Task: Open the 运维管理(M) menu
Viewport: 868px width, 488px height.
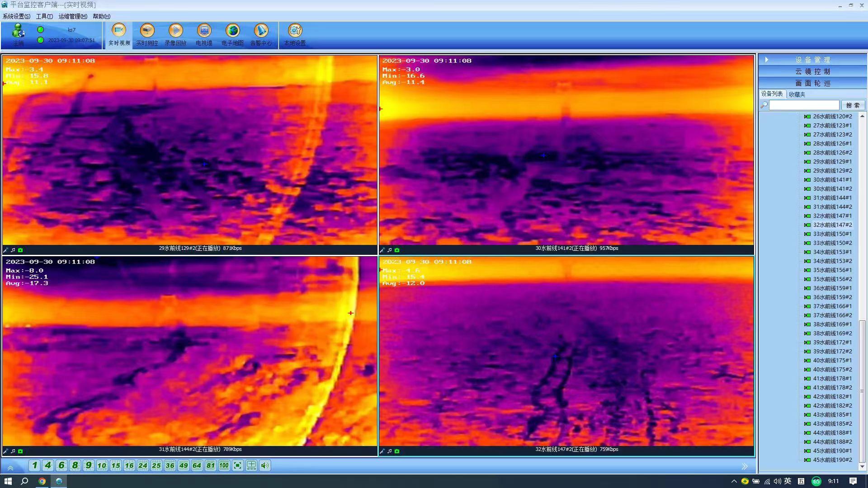Action: click(72, 16)
